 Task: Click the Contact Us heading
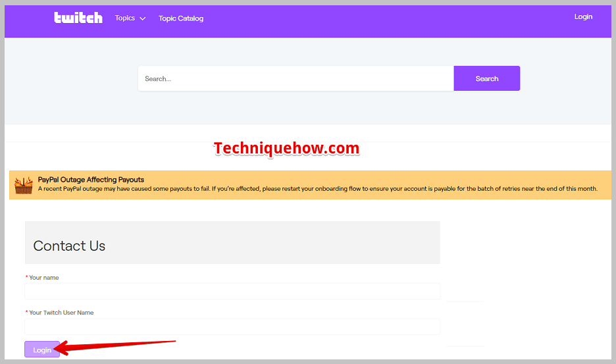click(x=69, y=246)
